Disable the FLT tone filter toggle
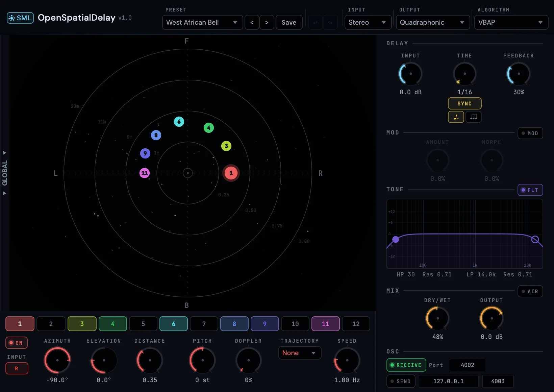This screenshot has width=554, height=392. click(x=530, y=190)
